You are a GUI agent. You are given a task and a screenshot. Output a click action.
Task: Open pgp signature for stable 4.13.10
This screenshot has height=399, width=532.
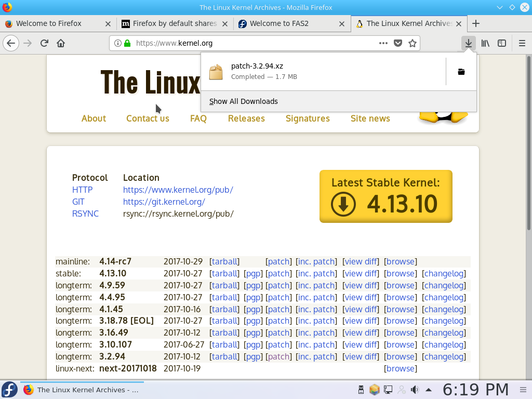tap(253, 273)
